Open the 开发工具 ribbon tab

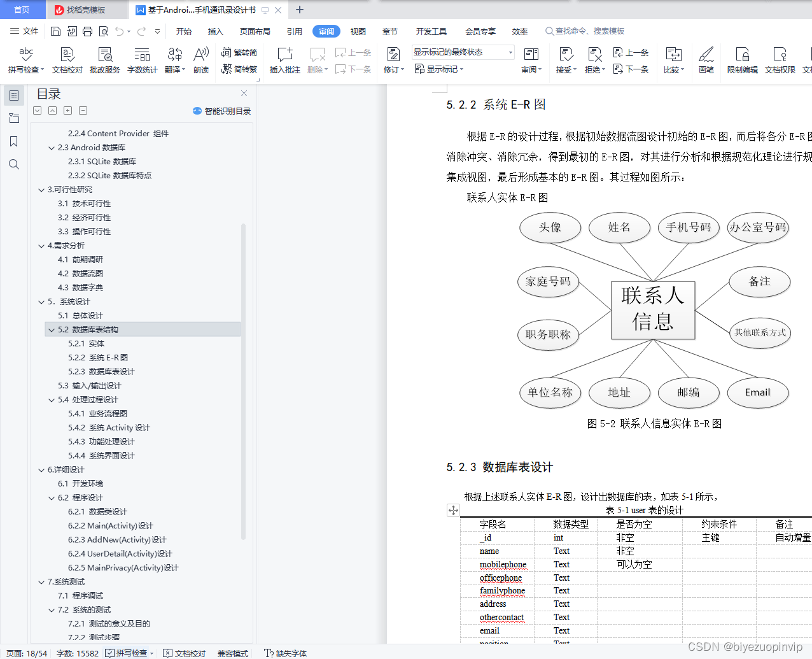pos(431,31)
